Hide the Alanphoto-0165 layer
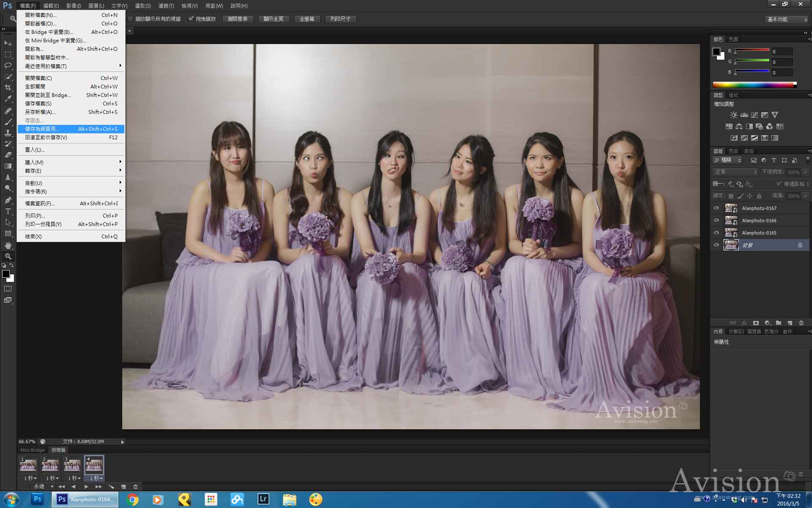This screenshot has width=812, height=508. point(716,233)
